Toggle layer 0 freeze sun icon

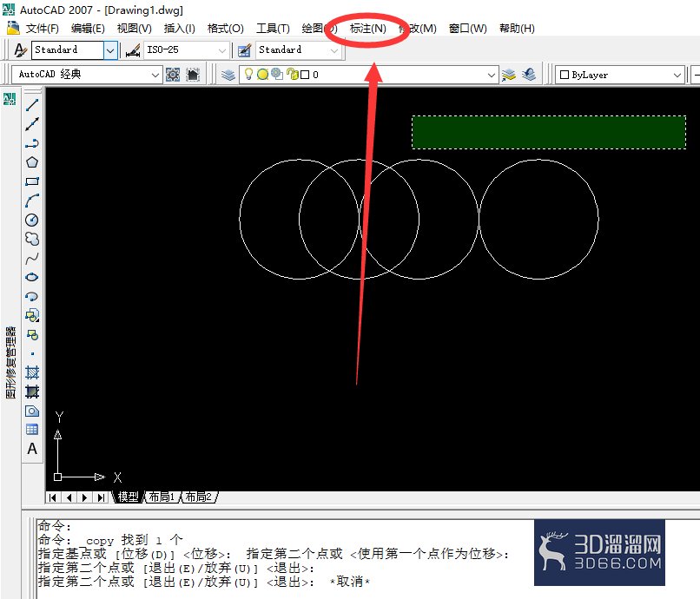(x=262, y=75)
